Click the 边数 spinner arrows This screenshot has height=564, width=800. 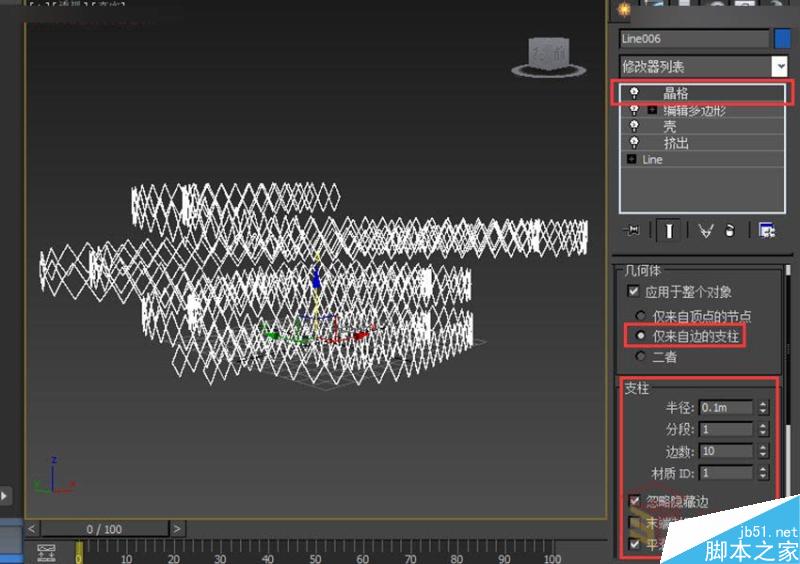(x=763, y=451)
